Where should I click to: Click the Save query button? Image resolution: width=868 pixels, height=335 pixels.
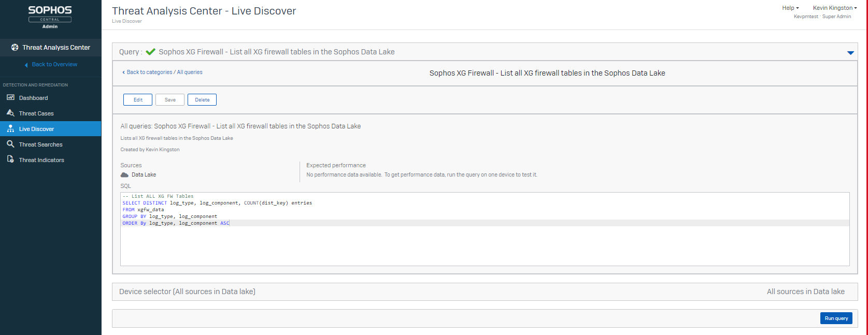point(170,99)
